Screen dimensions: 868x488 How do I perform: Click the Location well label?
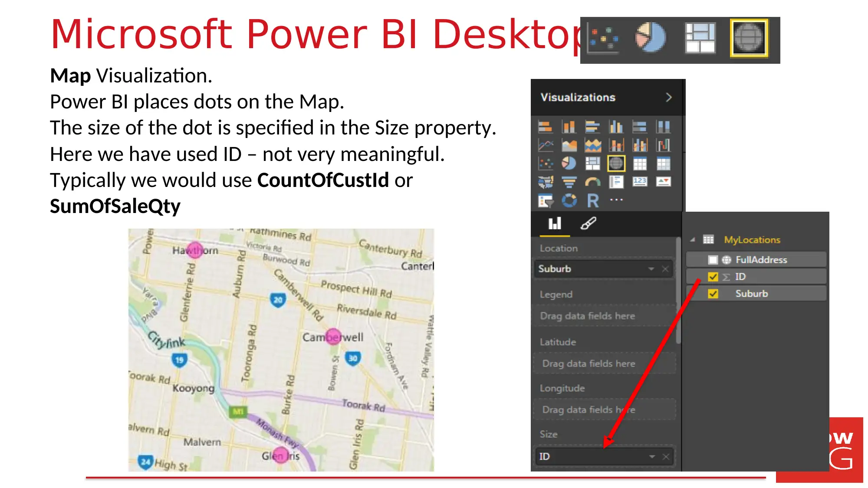559,248
